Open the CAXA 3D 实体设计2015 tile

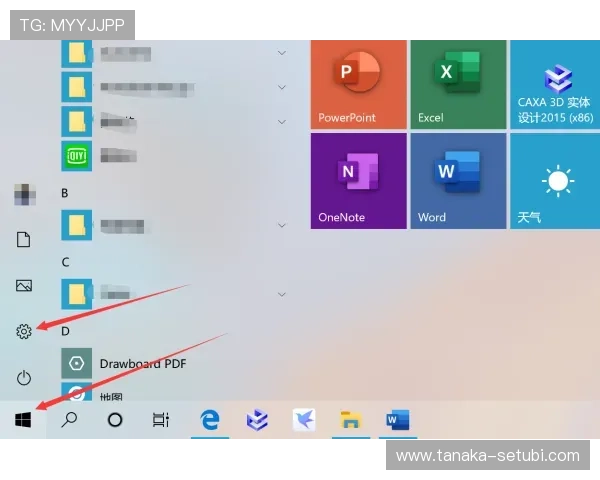pos(556,84)
